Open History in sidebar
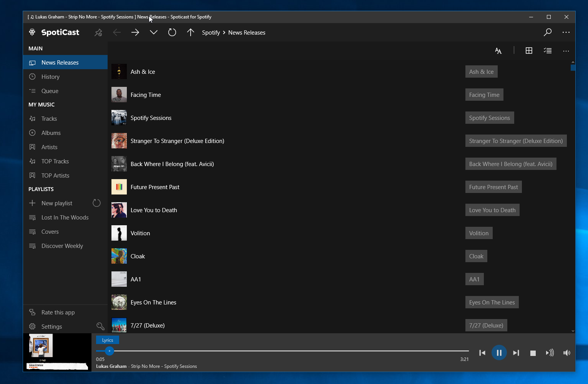This screenshot has width=588, height=384. click(65, 76)
